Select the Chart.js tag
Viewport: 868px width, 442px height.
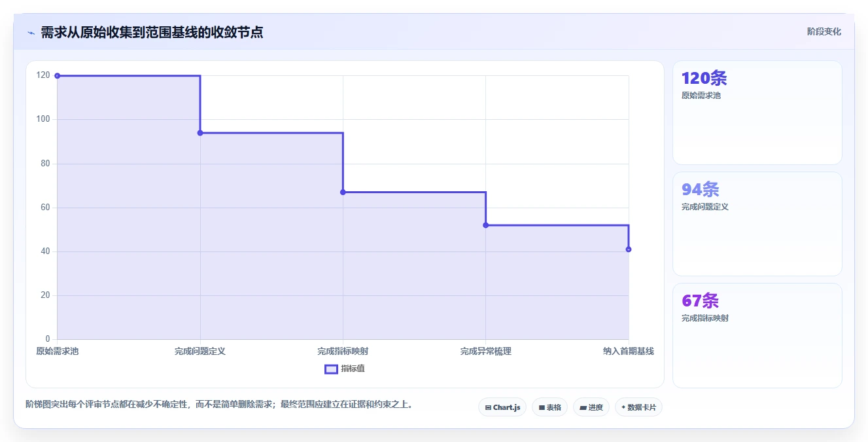tap(502, 407)
